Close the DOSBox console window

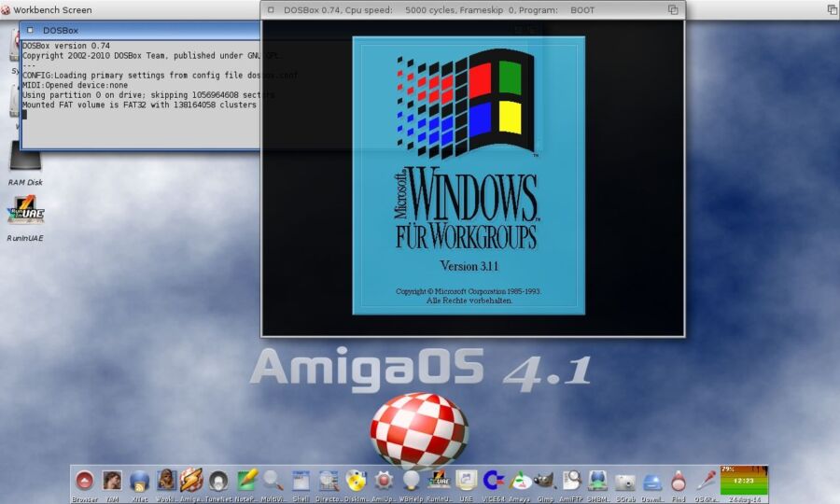coord(30,31)
